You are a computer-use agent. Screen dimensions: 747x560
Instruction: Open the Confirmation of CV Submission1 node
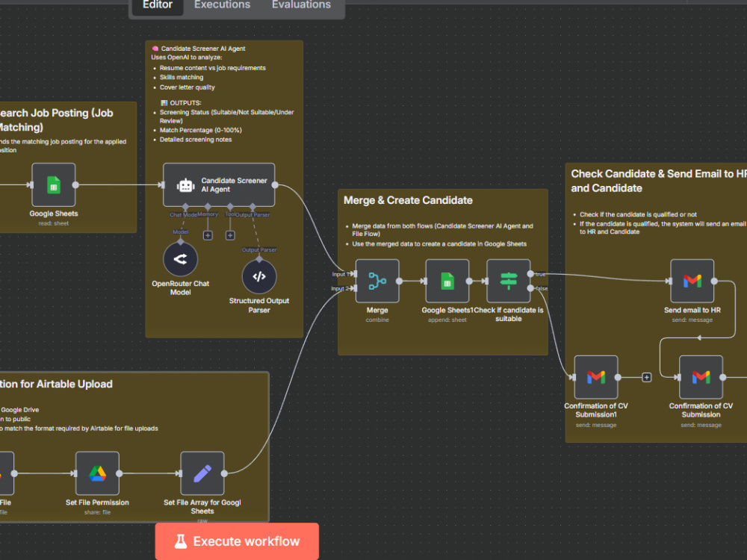(x=596, y=377)
